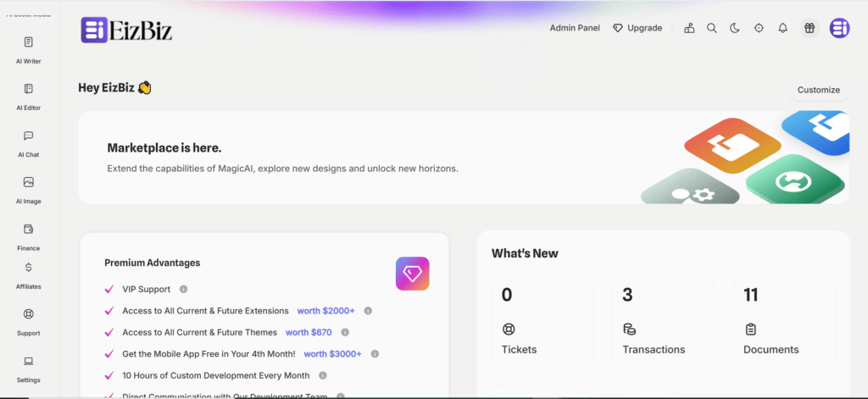The height and width of the screenshot is (399, 868).
Task: Click the gift box icon in header
Action: click(x=810, y=28)
